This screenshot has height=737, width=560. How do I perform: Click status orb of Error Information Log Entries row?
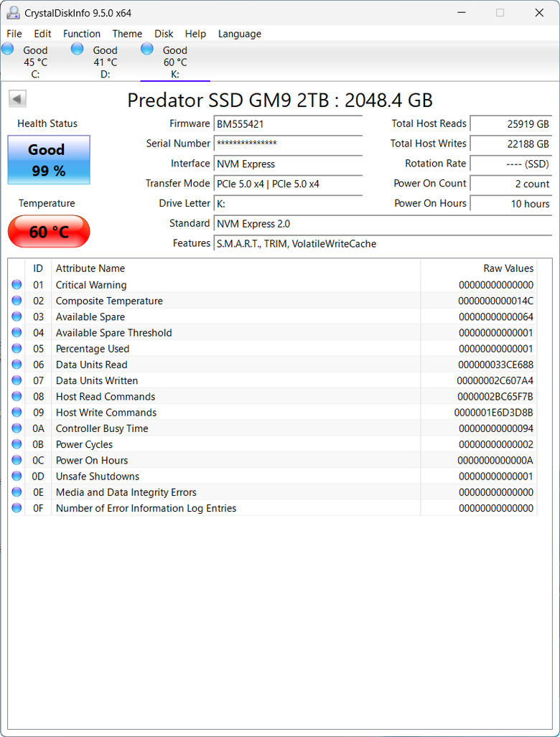pos(17,508)
